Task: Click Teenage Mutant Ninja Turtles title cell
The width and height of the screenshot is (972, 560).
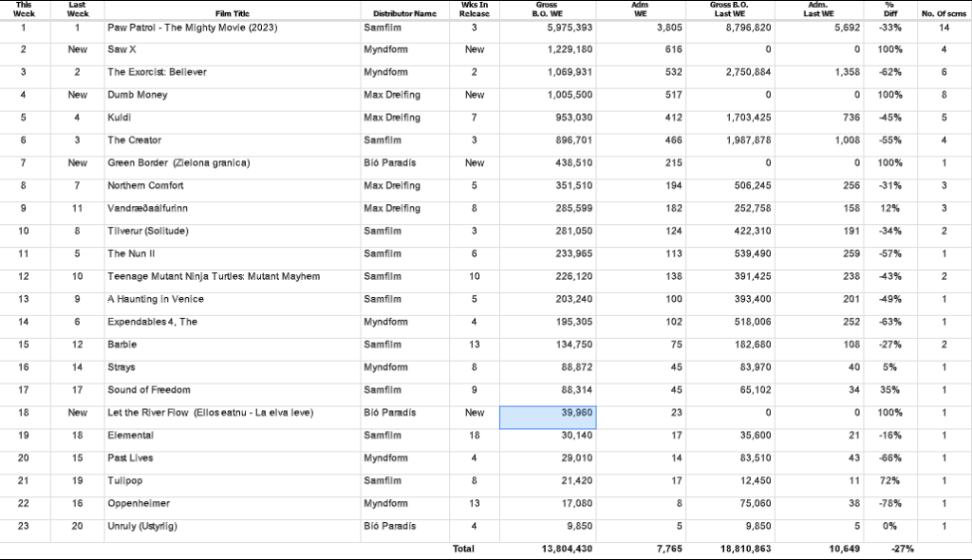Action: coord(214,276)
